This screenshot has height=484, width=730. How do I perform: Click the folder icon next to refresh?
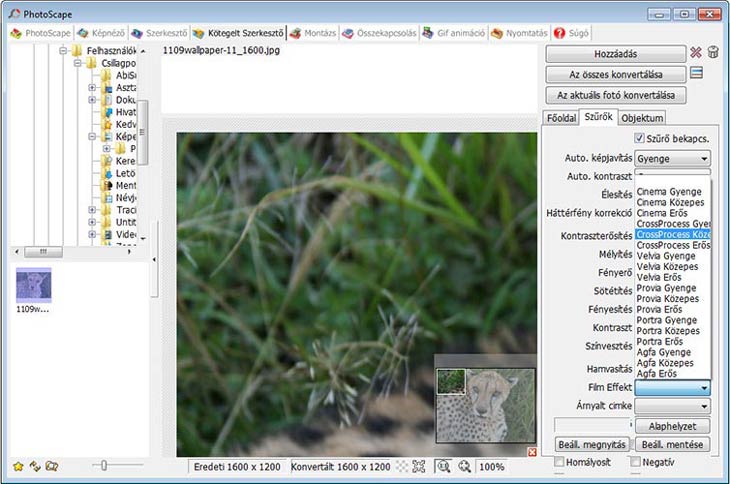(x=52, y=466)
